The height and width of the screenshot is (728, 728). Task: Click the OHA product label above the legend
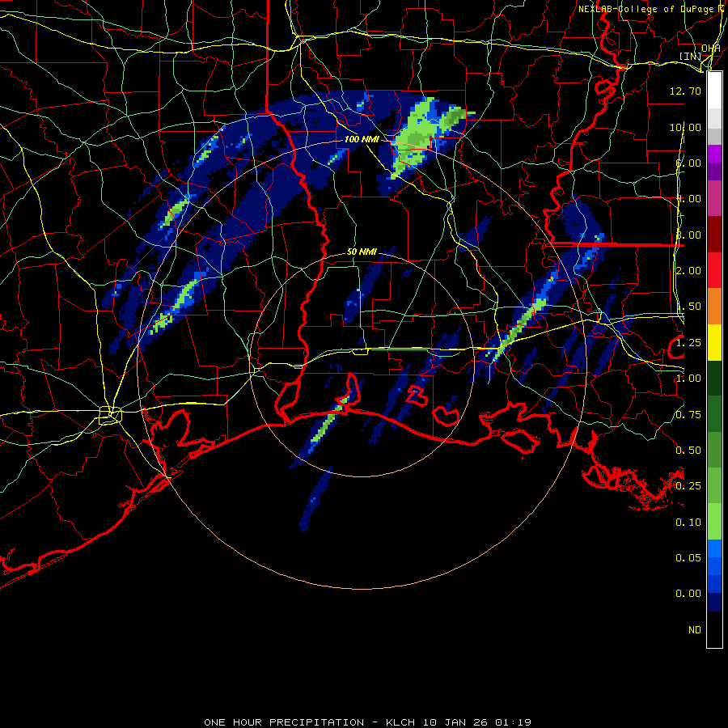pyautogui.click(x=711, y=48)
